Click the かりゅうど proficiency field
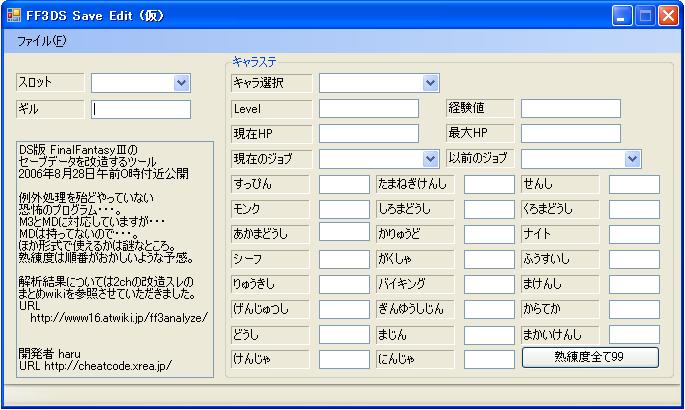The image size is (685, 410). [x=489, y=234]
